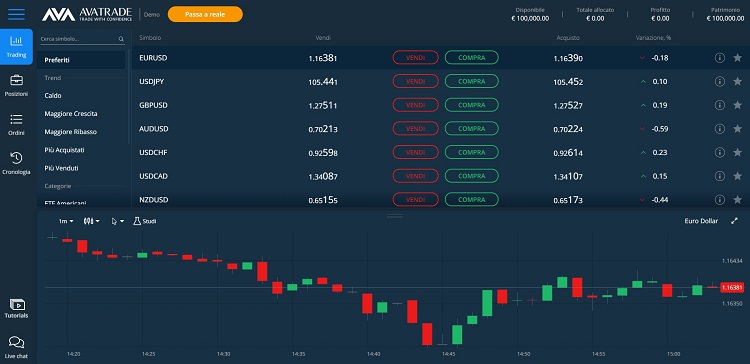Viewport: 750px width, 364px height.
Task: Click the 1.16381 current price label
Action: [732, 287]
